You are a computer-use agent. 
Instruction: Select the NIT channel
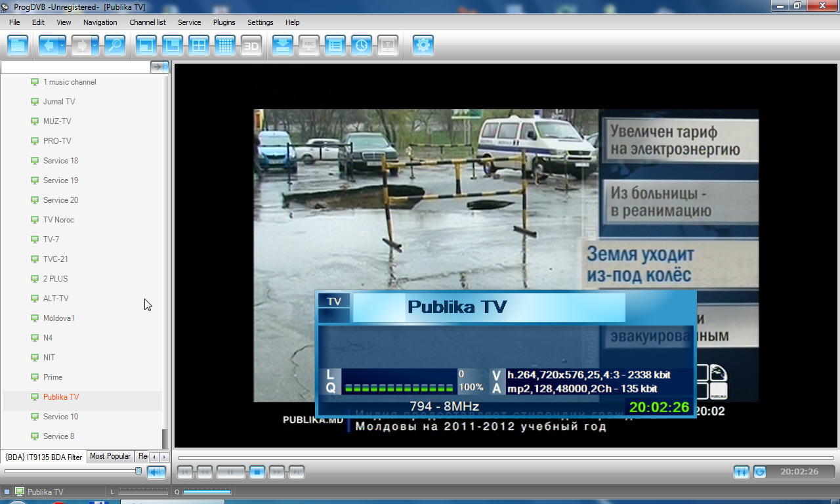coord(49,358)
